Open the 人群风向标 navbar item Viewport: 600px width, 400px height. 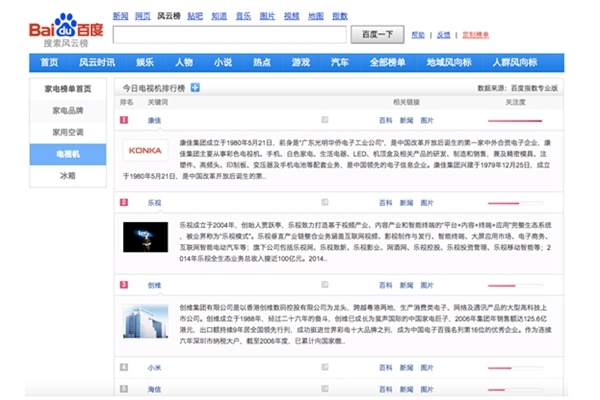(x=515, y=62)
